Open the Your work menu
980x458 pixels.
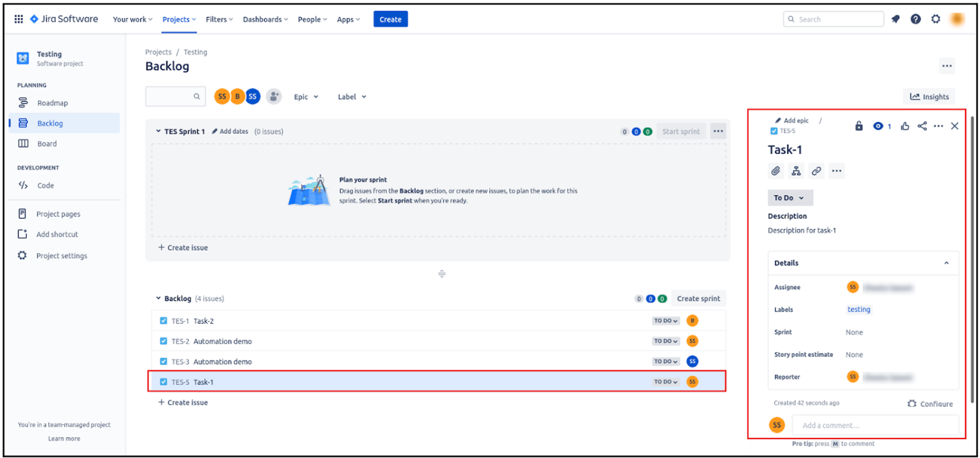(x=132, y=19)
